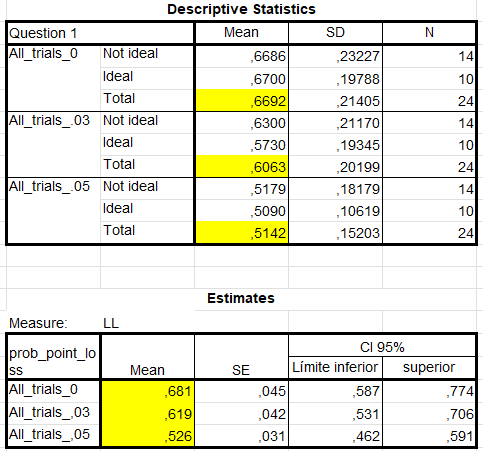Click the highlighted ,6063 mean cell
The width and height of the screenshot is (483, 451).
coord(242,166)
